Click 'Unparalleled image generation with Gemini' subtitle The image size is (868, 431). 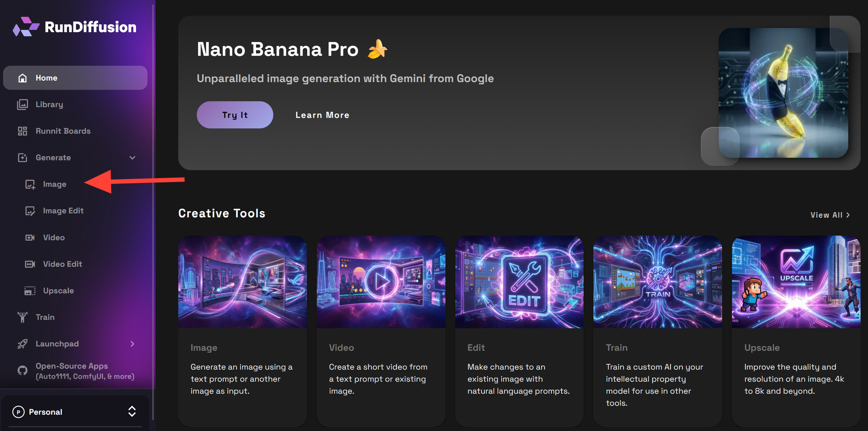345,78
